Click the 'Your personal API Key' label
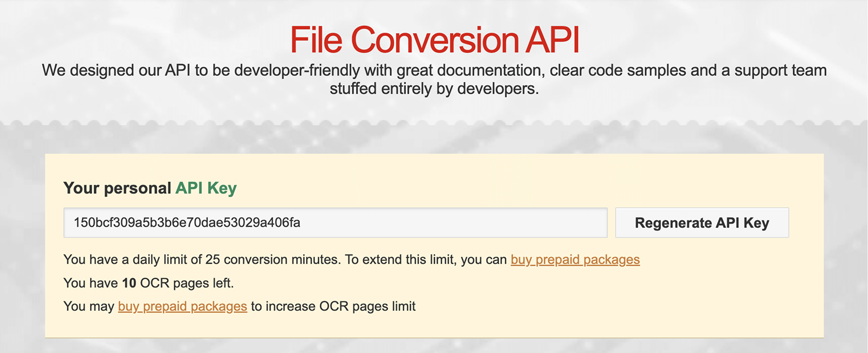The image size is (868, 353). click(150, 188)
